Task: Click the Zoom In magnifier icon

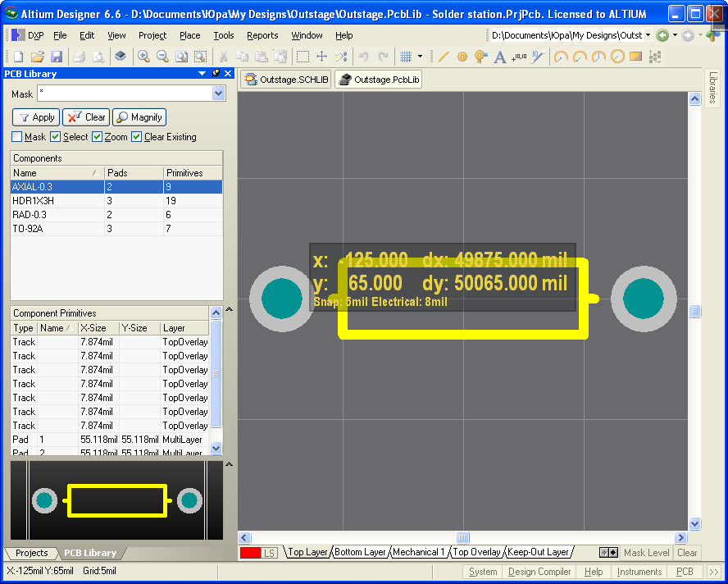Action: pos(143,57)
